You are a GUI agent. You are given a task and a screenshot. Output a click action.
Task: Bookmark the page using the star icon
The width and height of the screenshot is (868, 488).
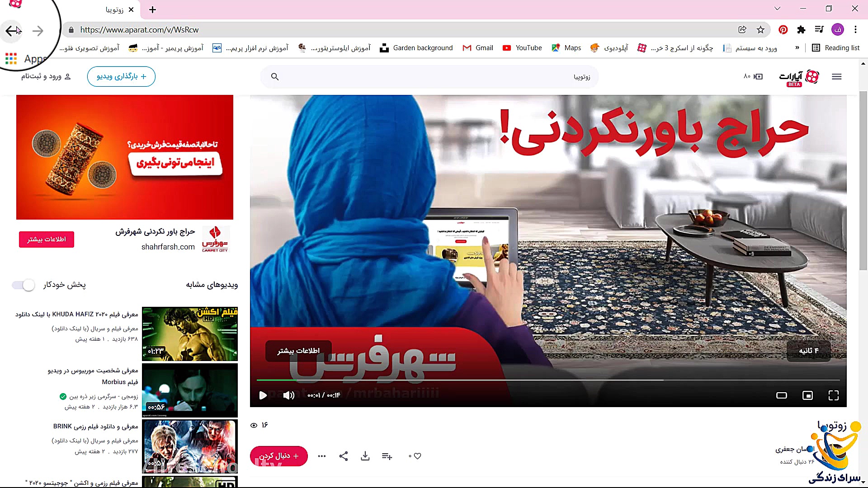(x=761, y=30)
